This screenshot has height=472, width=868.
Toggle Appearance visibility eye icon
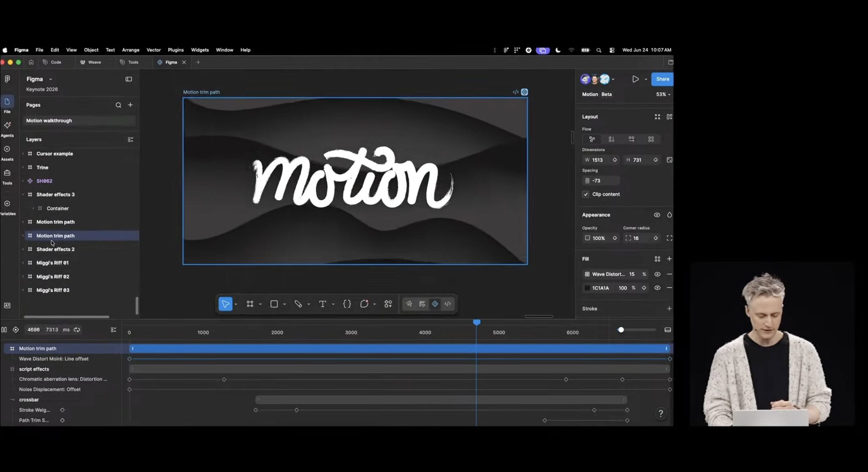click(657, 215)
